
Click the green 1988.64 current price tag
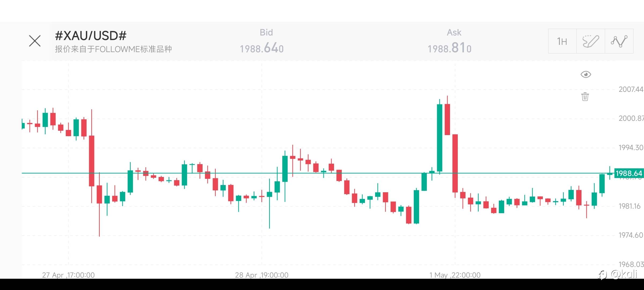[x=629, y=173]
